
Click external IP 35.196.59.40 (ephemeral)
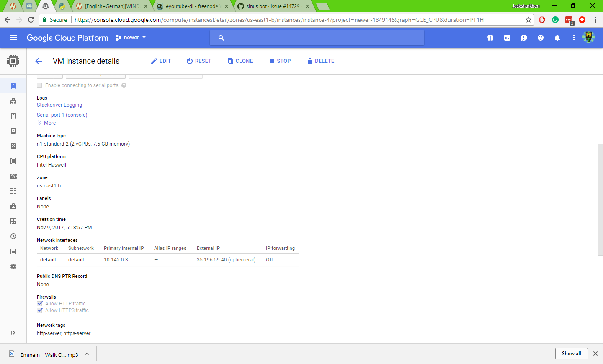tap(226, 260)
